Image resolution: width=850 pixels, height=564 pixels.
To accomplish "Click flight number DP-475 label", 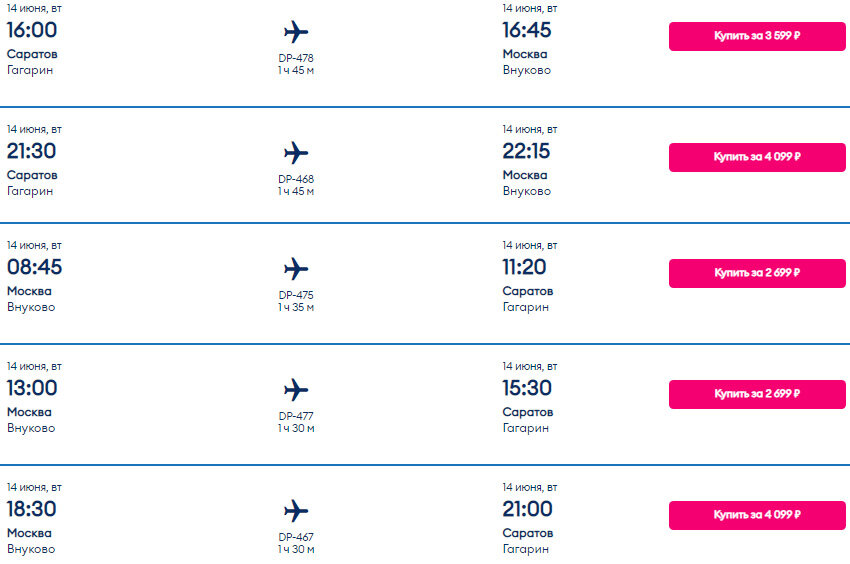I will pyautogui.click(x=296, y=295).
